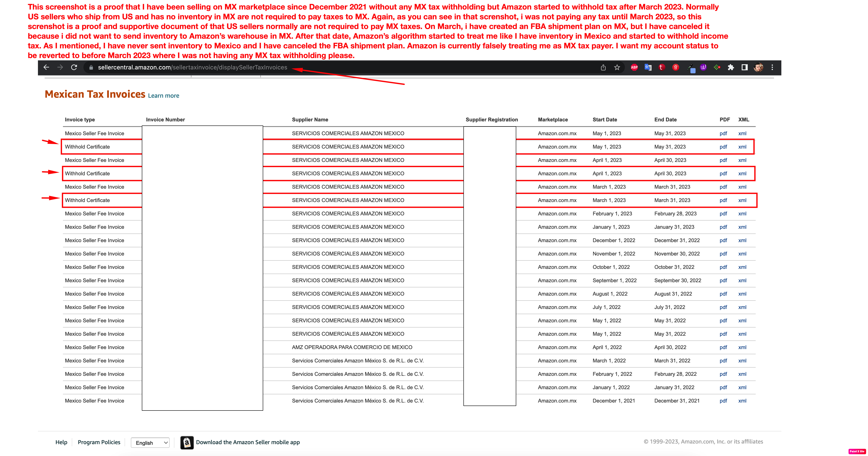This screenshot has height=456, width=868.
Task: Click the Invoice Number column header
Action: (166, 120)
